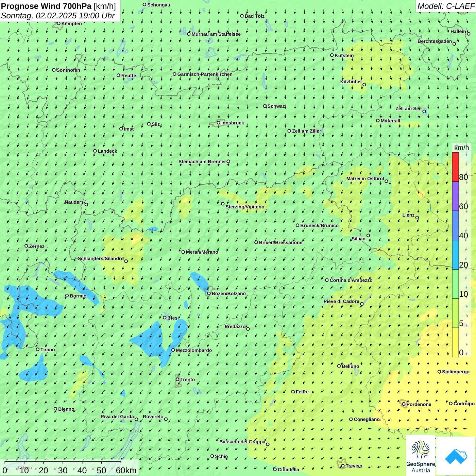Click the yellow 0 km/h legend color
Viewport: 476px width, 476px height.
coord(455,342)
